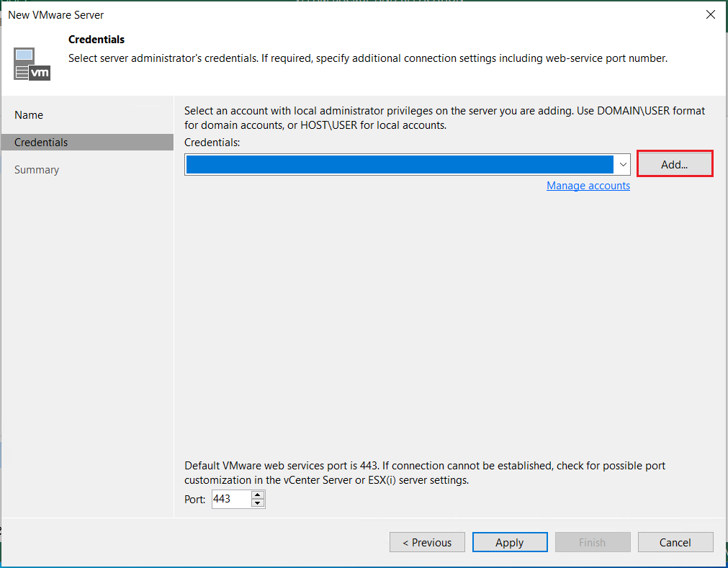This screenshot has height=568, width=728.
Task: Click 'Select server administrator's credentials' description
Action: [368, 58]
